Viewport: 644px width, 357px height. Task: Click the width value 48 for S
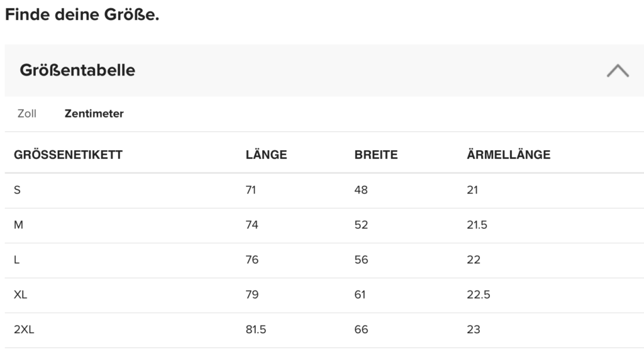coord(361,190)
